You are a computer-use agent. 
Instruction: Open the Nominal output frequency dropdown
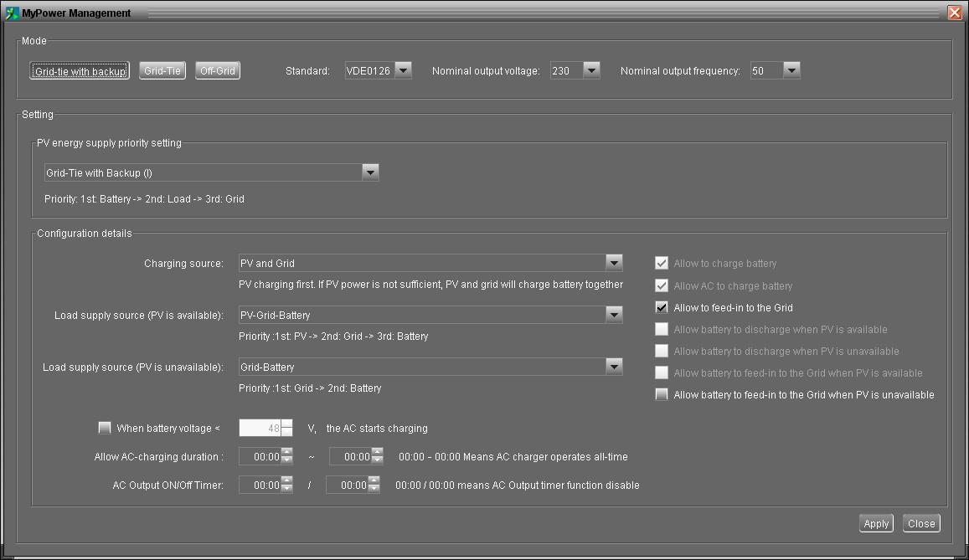pos(791,70)
